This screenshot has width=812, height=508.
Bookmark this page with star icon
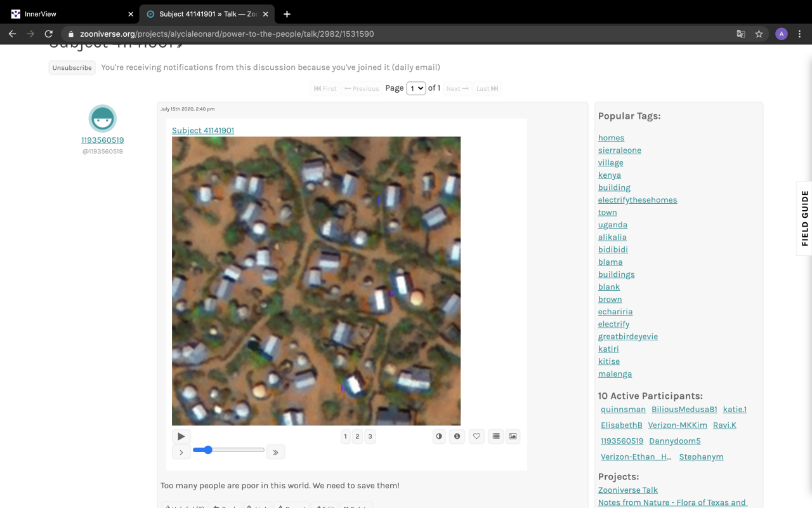tap(759, 34)
